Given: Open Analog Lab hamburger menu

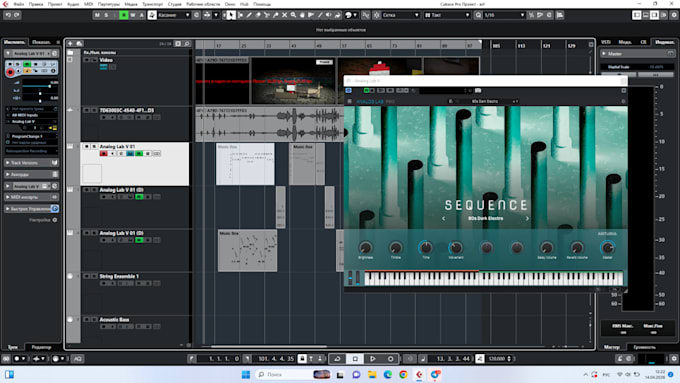Looking at the screenshot, I should tap(350, 101).
